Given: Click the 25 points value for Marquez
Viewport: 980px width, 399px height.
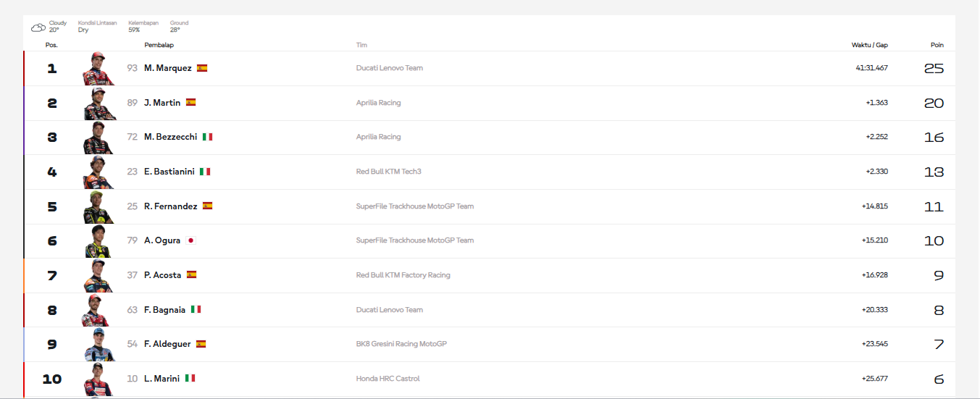Looking at the screenshot, I should tap(934, 69).
